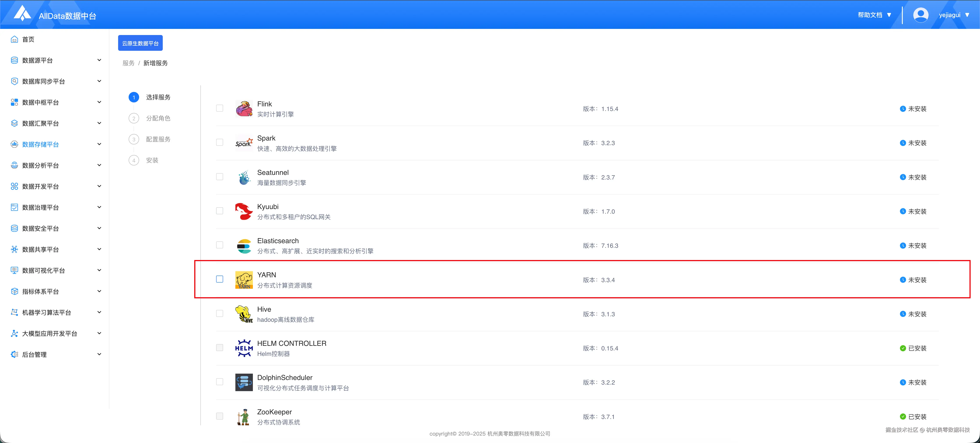
Task: Expand the 数据源平台 sidebar menu
Action: [56, 60]
